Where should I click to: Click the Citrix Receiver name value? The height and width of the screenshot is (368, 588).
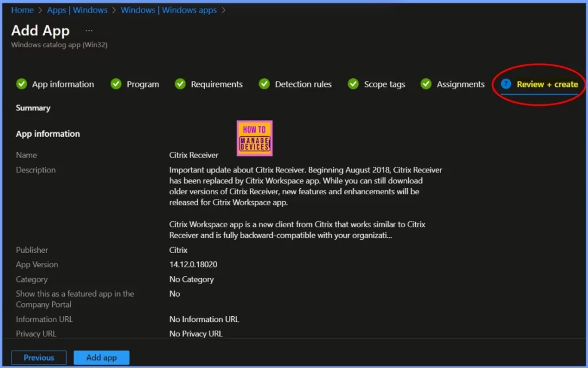coord(194,155)
